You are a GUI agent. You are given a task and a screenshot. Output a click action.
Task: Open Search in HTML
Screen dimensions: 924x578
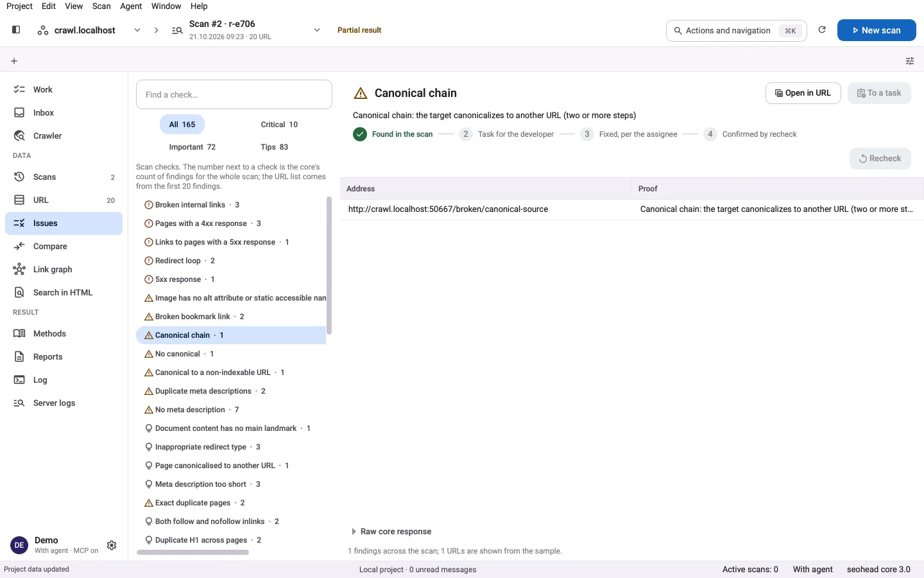coord(64,292)
